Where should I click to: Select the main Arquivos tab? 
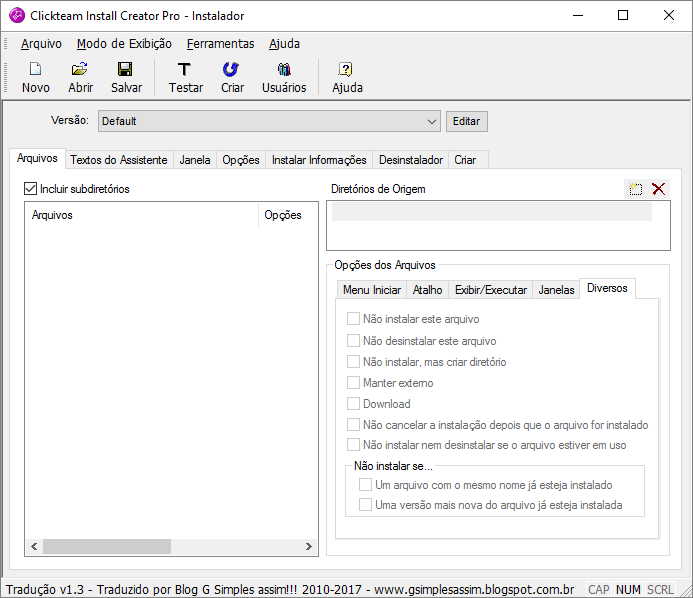pyautogui.click(x=37, y=158)
